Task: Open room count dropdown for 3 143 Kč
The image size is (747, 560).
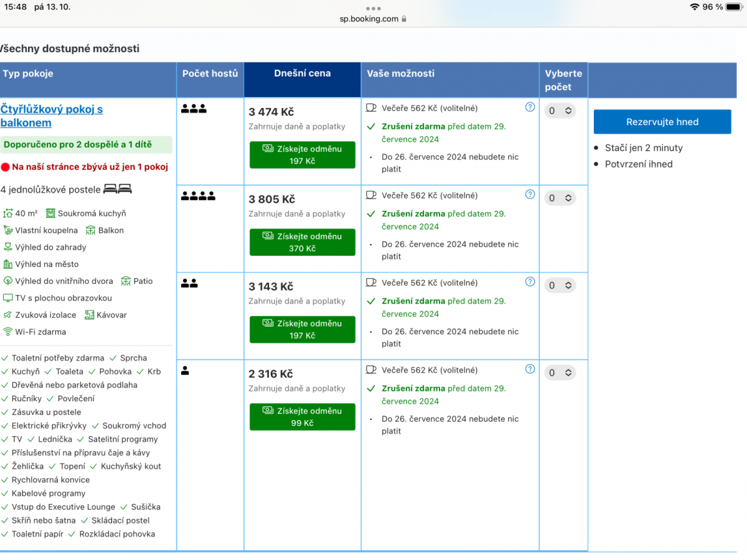Action: [560, 286]
